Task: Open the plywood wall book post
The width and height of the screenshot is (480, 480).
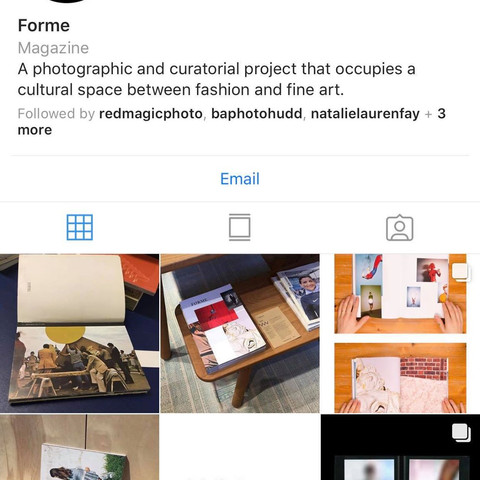Action: (x=79, y=447)
